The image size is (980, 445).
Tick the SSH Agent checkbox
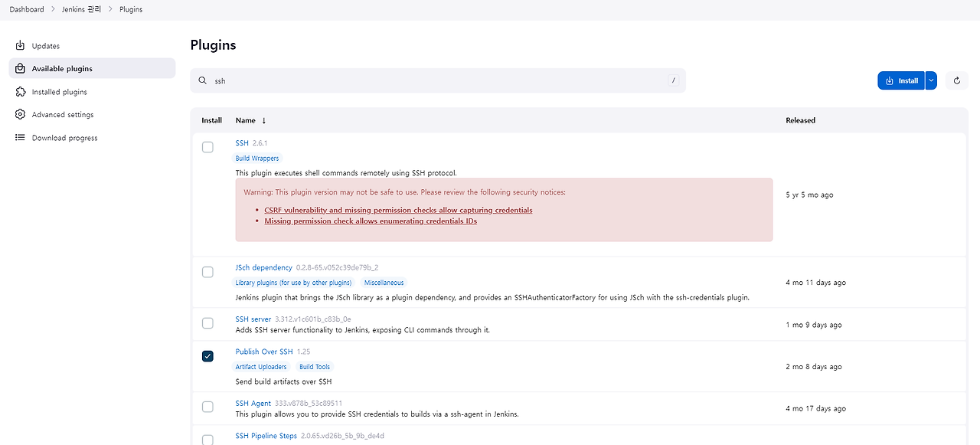[207, 407]
